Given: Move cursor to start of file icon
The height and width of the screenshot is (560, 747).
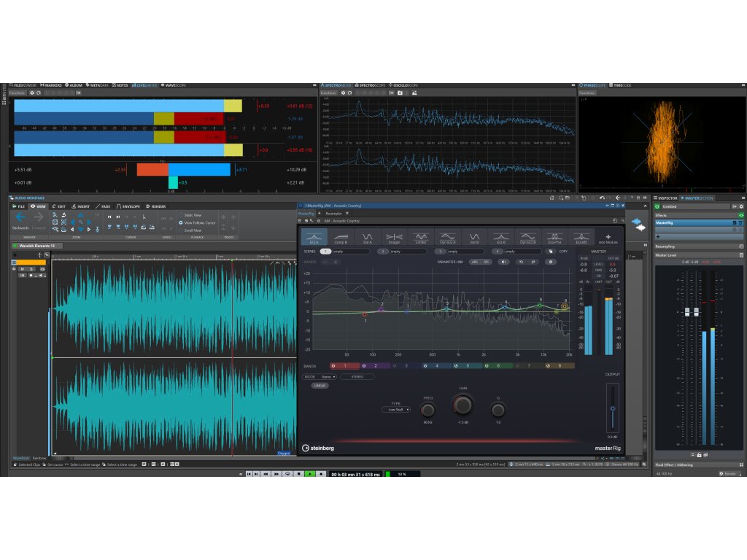Looking at the screenshot, I should pos(109,217).
